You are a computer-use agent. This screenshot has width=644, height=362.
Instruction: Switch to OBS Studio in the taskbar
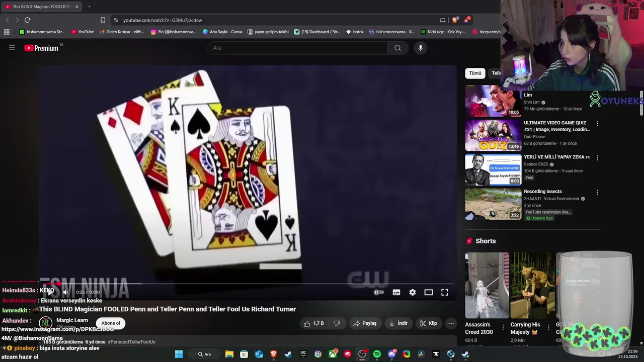click(x=362, y=354)
